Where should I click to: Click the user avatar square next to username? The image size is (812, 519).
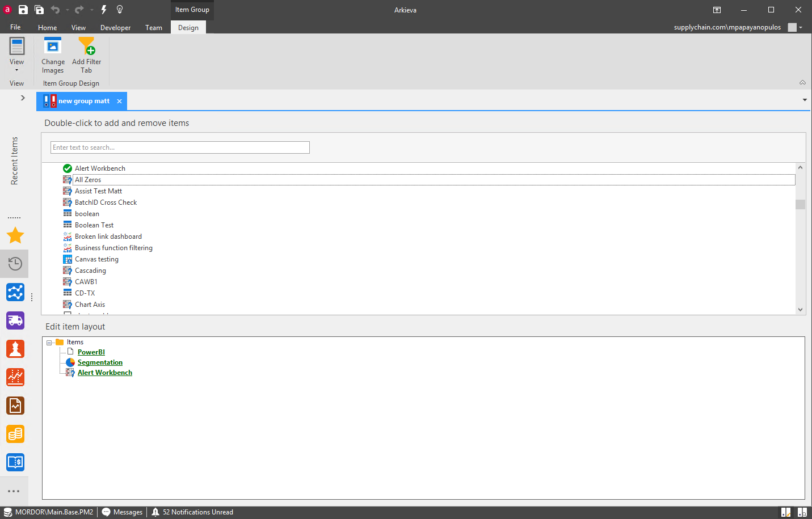[792, 27]
